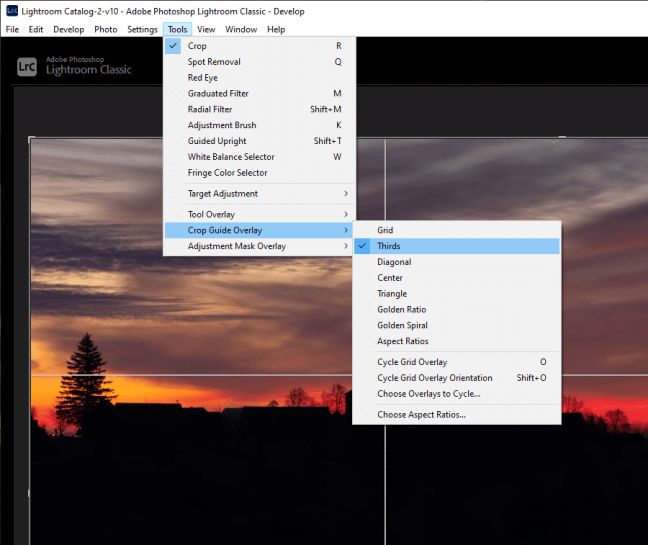The width and height of the screenshot is (648, 545).
Task: Select the Graduated Filter tool entry
Action: coord(218,94)
